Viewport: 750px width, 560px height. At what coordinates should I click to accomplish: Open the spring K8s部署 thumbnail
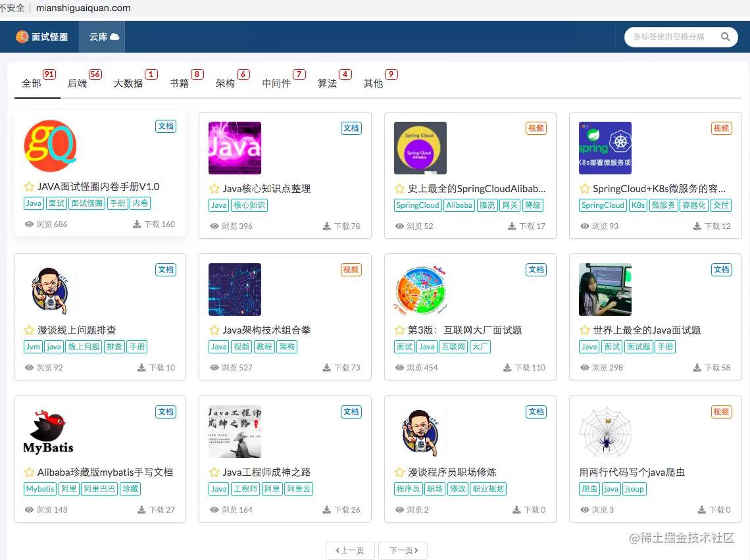pyautogui.click(x=605, y=148)
